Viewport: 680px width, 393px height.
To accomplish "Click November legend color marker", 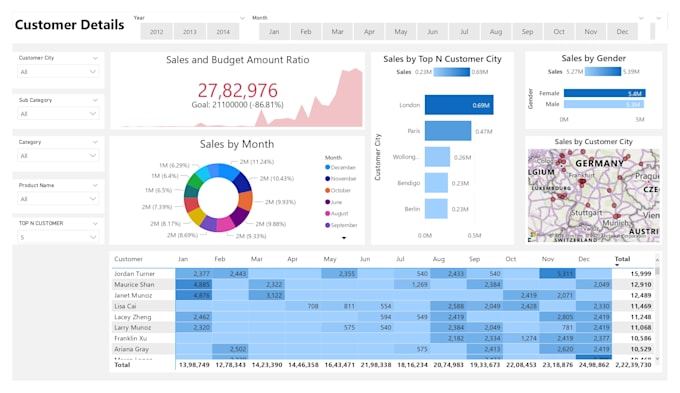I will click(x=327, y=178).
